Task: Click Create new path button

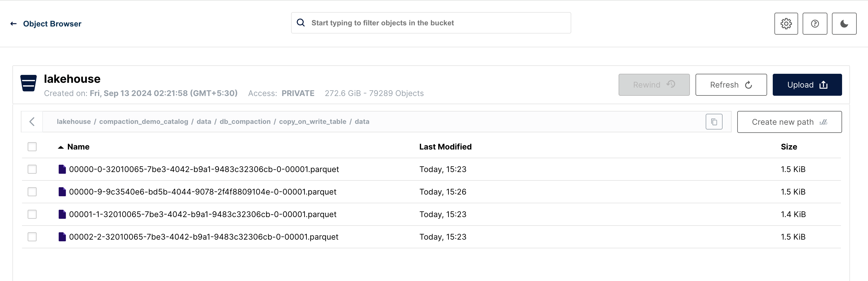Action: (x=789, y=122)
